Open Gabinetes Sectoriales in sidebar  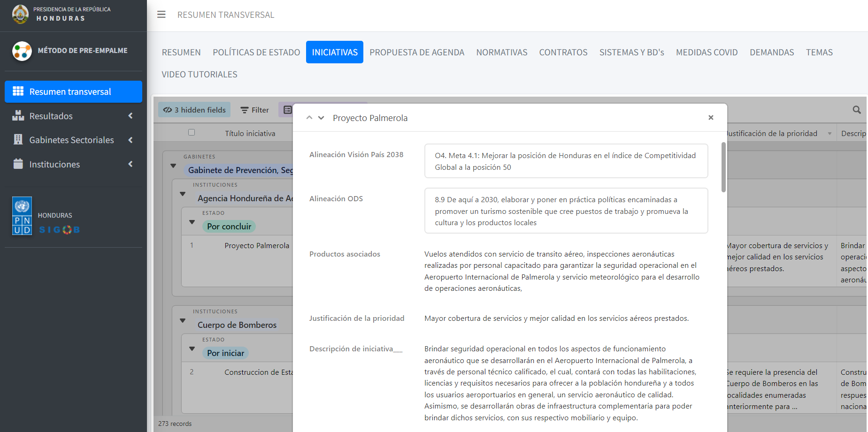[x=73, y=140]
